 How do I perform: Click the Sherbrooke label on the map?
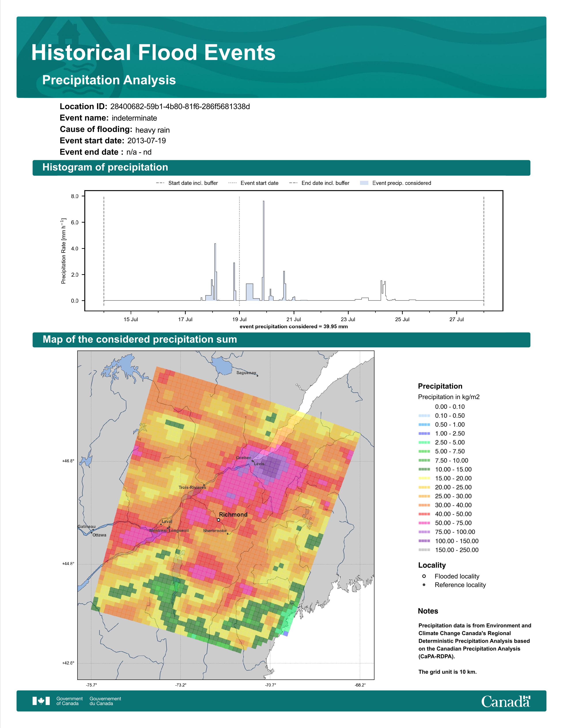pyautogui.click(x=214, y=531)
